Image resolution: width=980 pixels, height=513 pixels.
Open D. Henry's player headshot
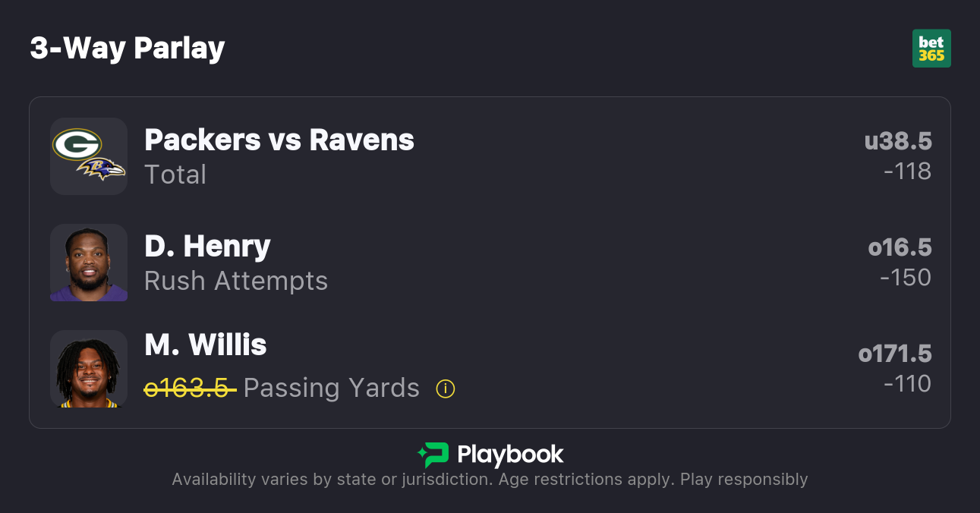coord(89,263)
